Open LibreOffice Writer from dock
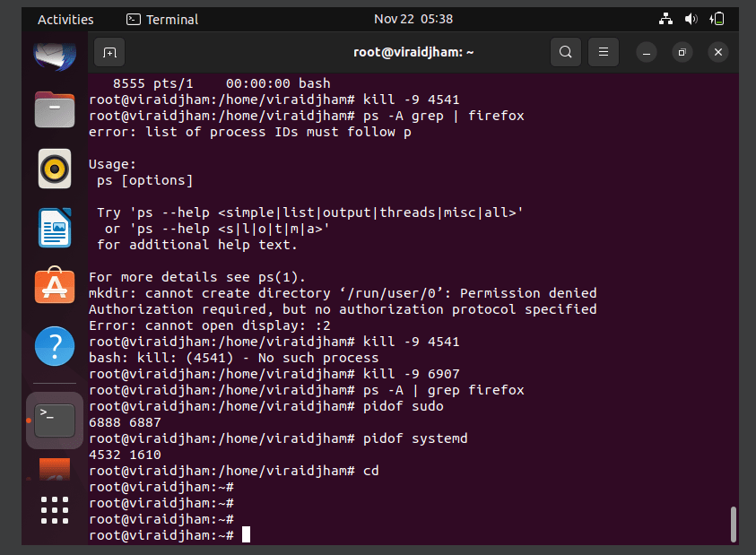Screen dimensions: 756x555 point(55,228)
